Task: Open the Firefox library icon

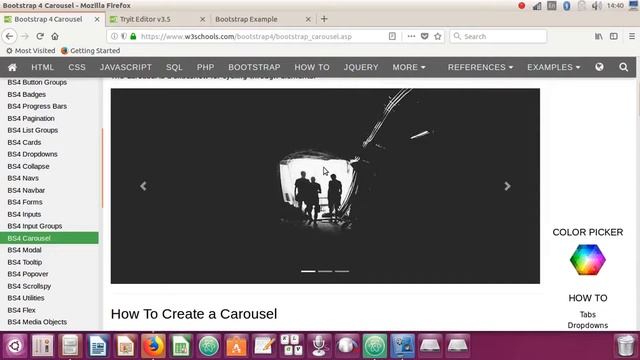Action: tap(598, 36)
